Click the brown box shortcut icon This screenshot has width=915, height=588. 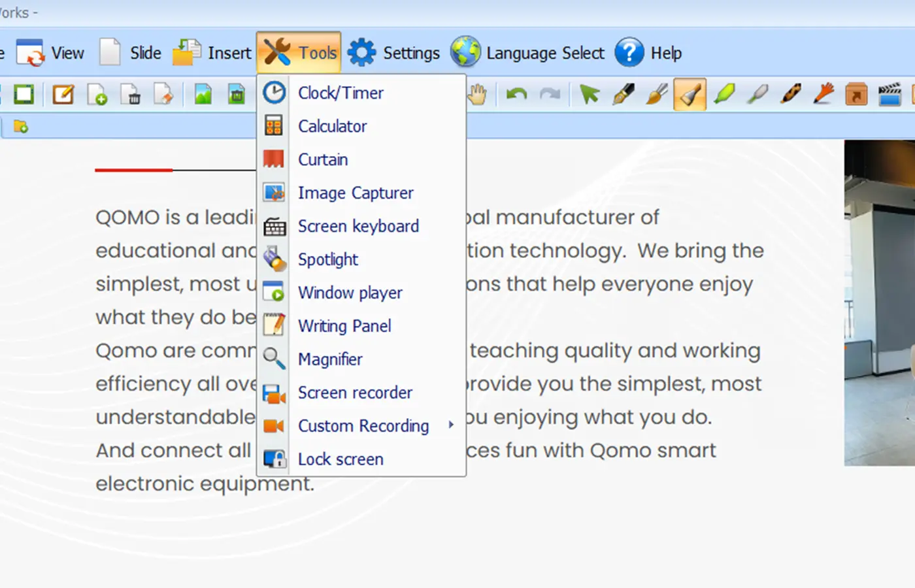pyautogui.click(x=856, y=95)
